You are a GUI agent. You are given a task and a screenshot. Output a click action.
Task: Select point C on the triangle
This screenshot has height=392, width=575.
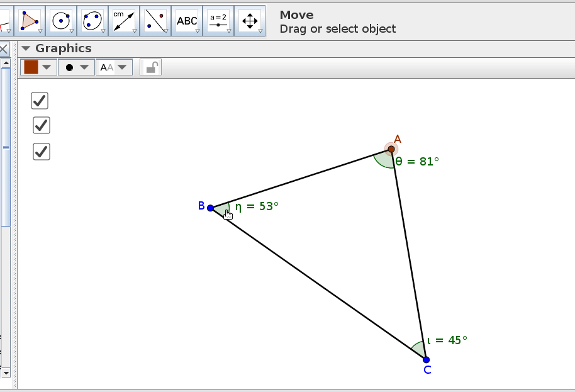(426, 360)
